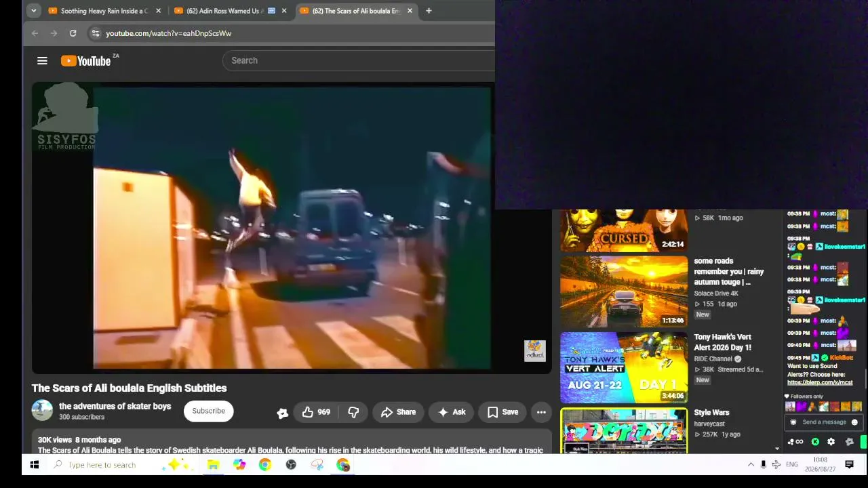This screenshot has height=488, width=868.
Task: Click the remix icon beside the like button
Action: [x=283, y=412]
